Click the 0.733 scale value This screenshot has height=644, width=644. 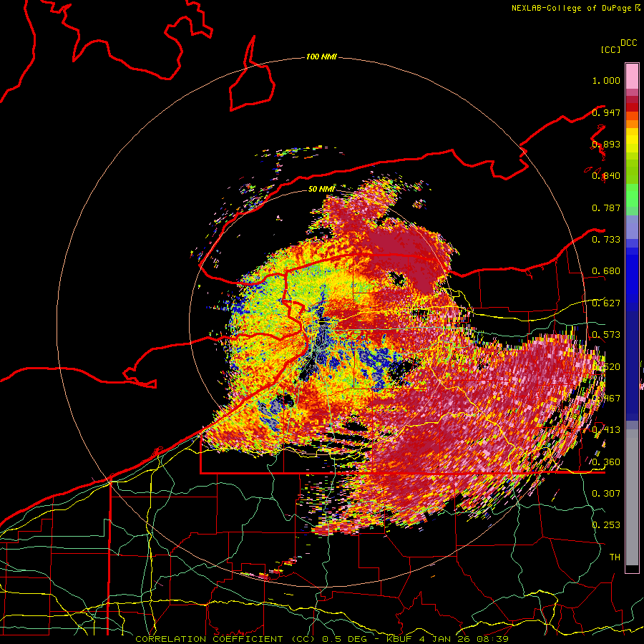[x=606, y=240]
